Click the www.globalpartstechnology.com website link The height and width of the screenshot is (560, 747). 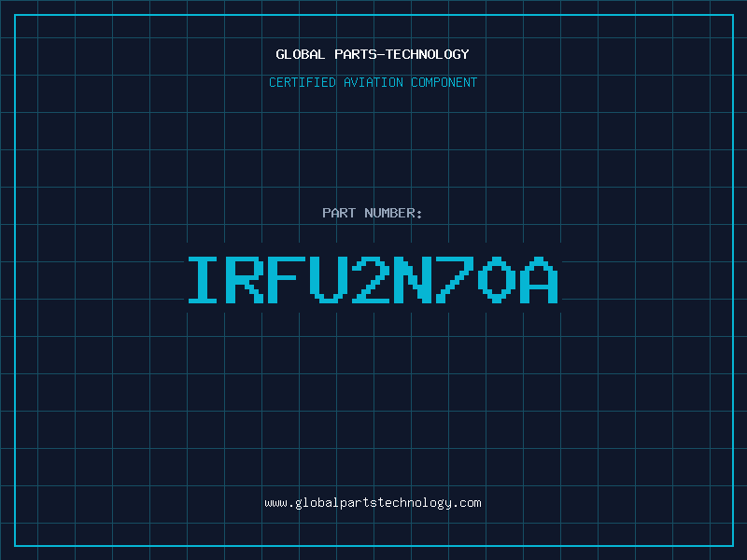pos(373,502)
